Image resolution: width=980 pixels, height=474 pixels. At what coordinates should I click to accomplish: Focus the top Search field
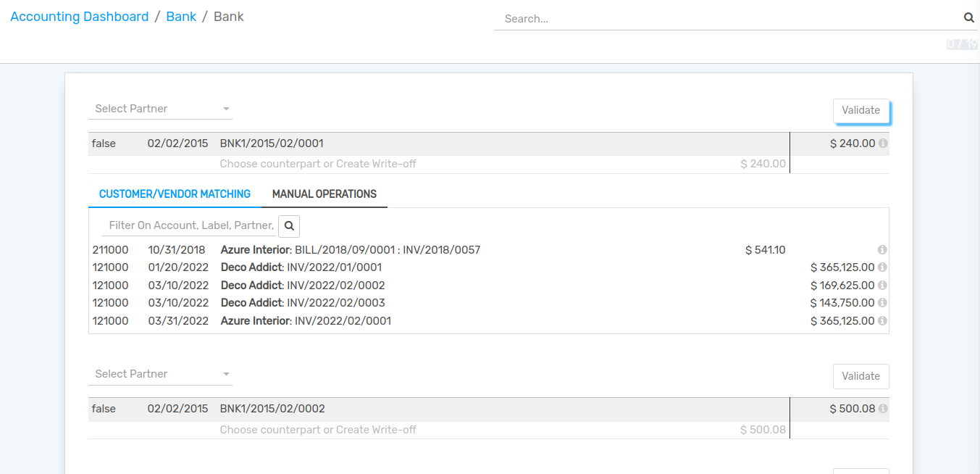[x=728, y=19]
